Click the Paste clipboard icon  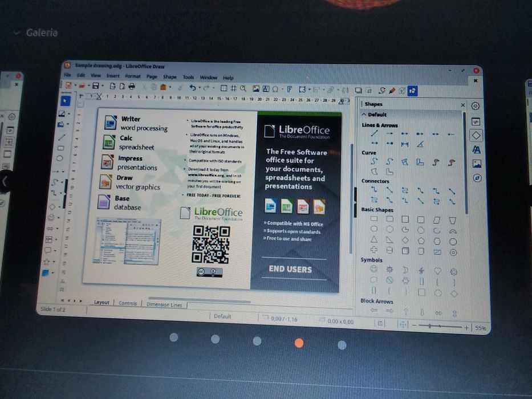[163, 87]
